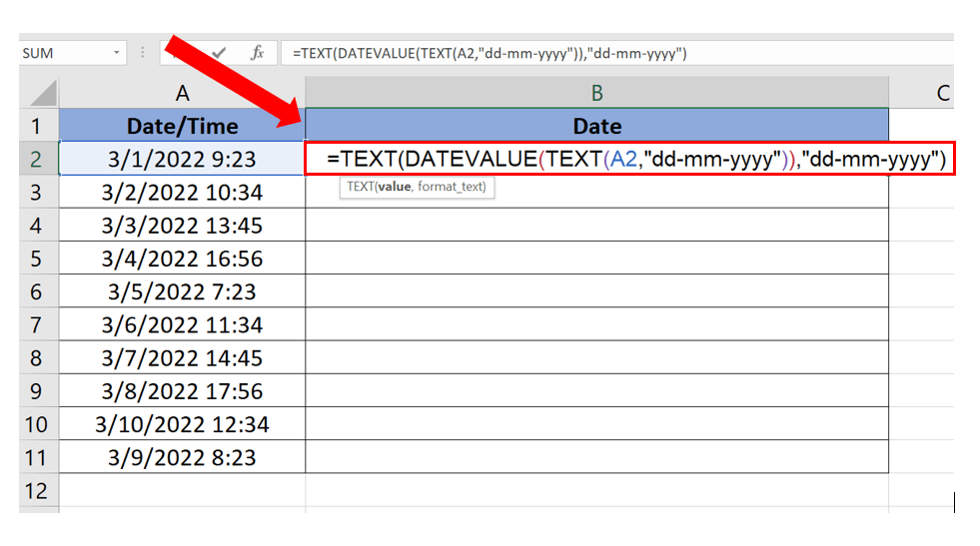980x546 pixels.
Task: Click empty cell B9
Action: (x=596, y=391)
